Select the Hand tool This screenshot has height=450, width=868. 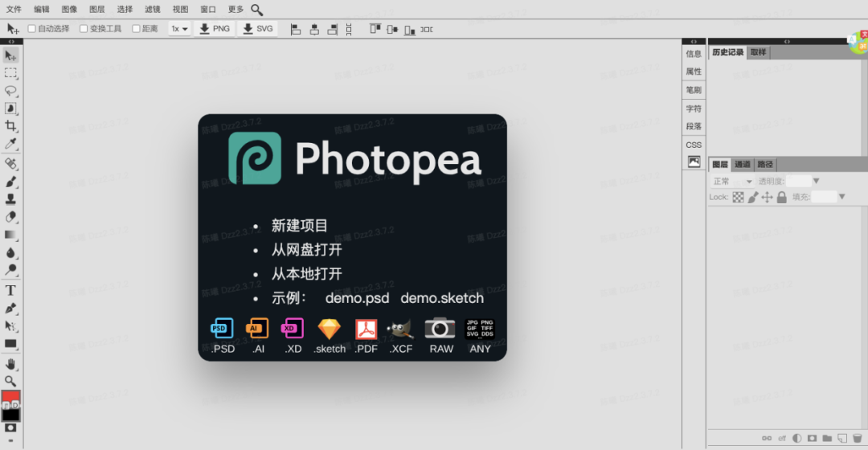[10, 364]
